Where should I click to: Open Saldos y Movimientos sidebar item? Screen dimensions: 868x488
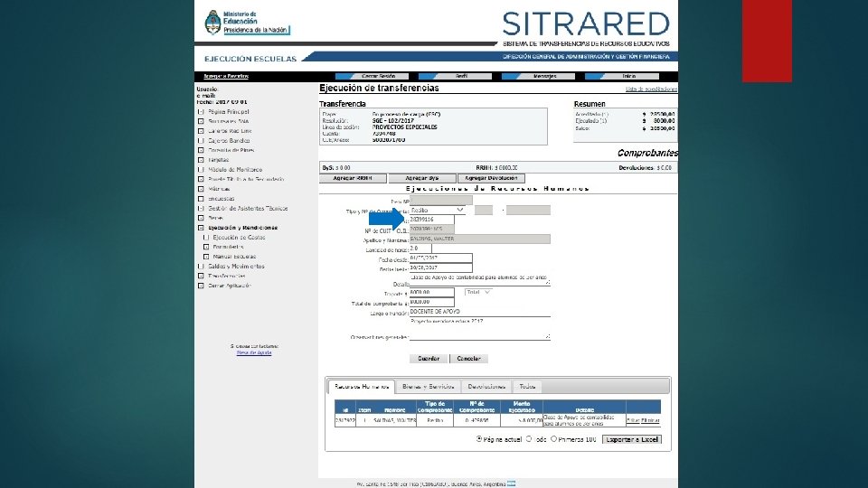click(236, 267)
